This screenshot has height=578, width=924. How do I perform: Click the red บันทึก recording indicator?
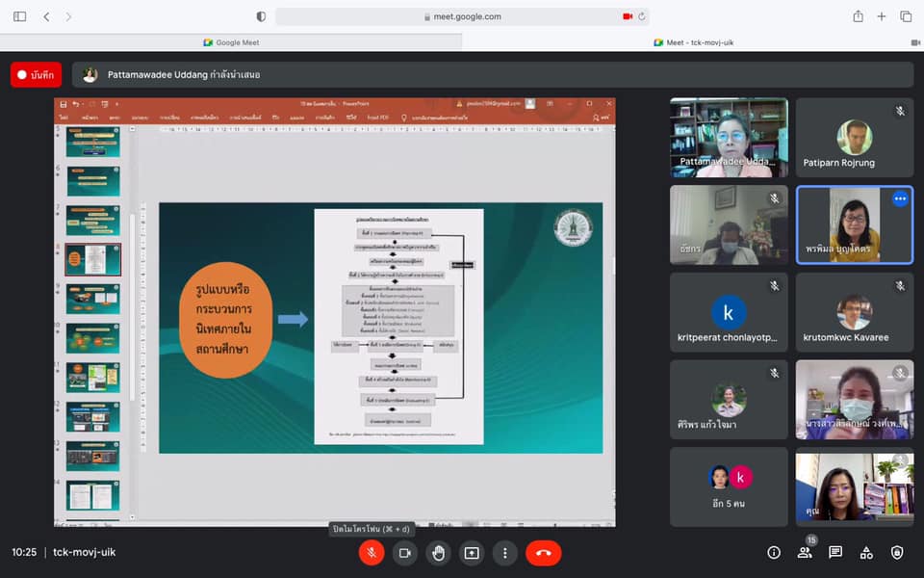(x=37, y=74)
